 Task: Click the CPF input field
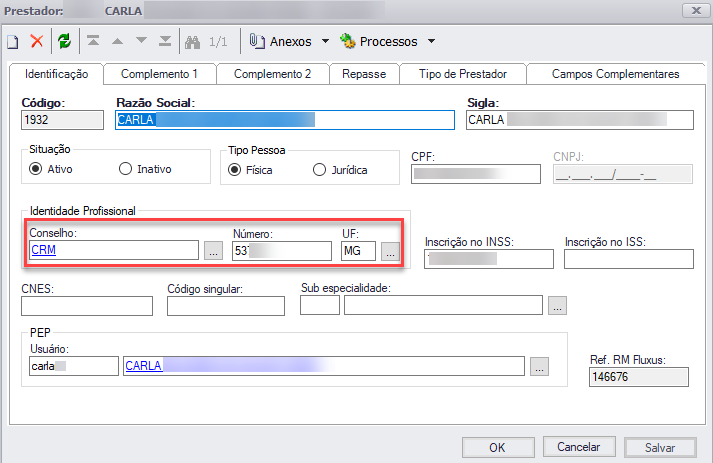pos(476,174)
